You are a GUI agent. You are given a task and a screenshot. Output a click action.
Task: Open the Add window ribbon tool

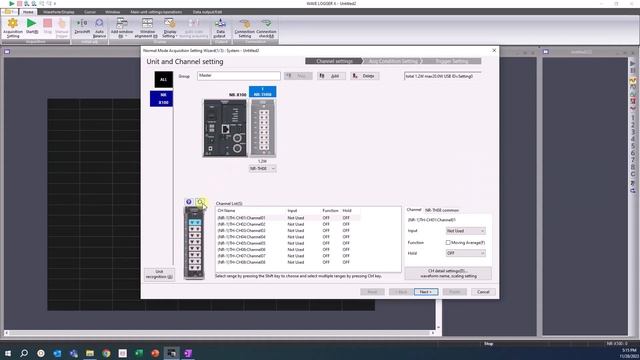click(x=122, y=28)
